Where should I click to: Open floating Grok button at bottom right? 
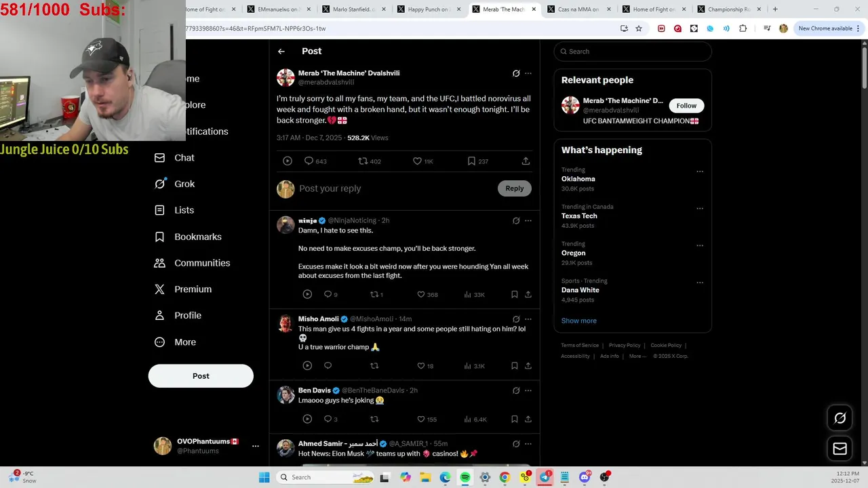click(x=840, y=418)
